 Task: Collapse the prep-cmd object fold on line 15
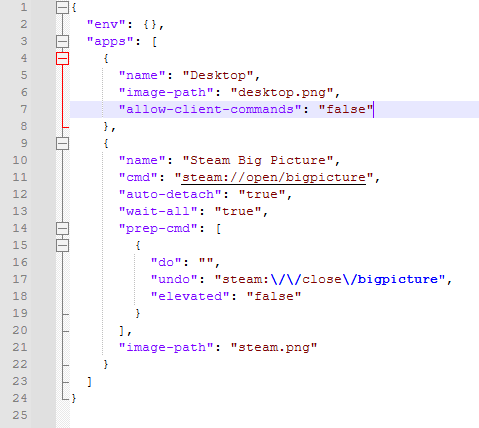click(x=62, y=245)
